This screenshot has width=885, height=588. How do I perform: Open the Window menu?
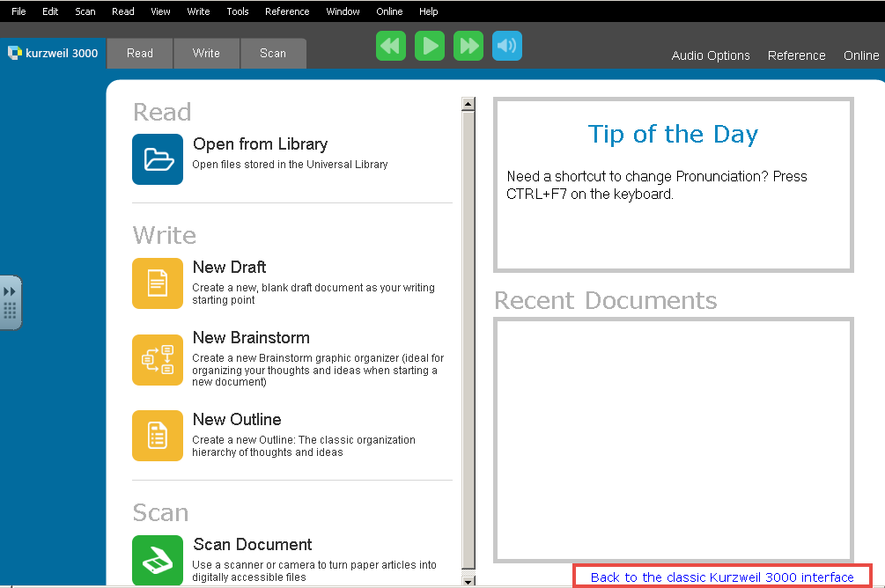pos(343,11)
